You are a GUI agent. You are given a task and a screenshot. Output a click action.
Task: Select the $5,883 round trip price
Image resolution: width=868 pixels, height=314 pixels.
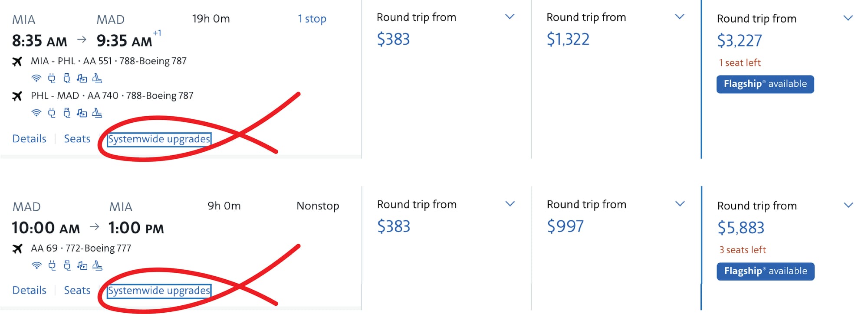click(741, 228)
